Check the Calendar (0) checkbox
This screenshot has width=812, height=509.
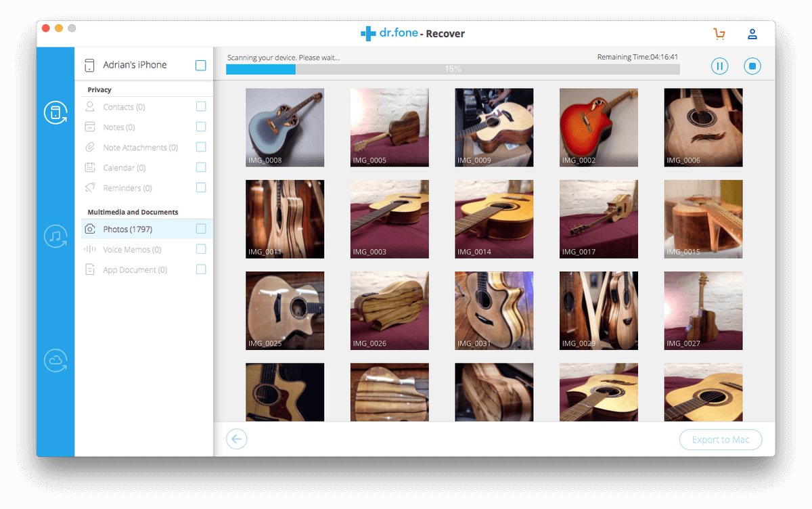click(200, 168)
